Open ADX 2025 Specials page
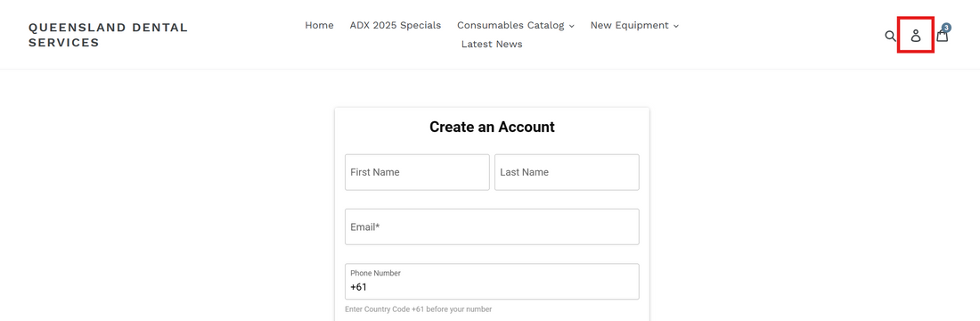 395,25
